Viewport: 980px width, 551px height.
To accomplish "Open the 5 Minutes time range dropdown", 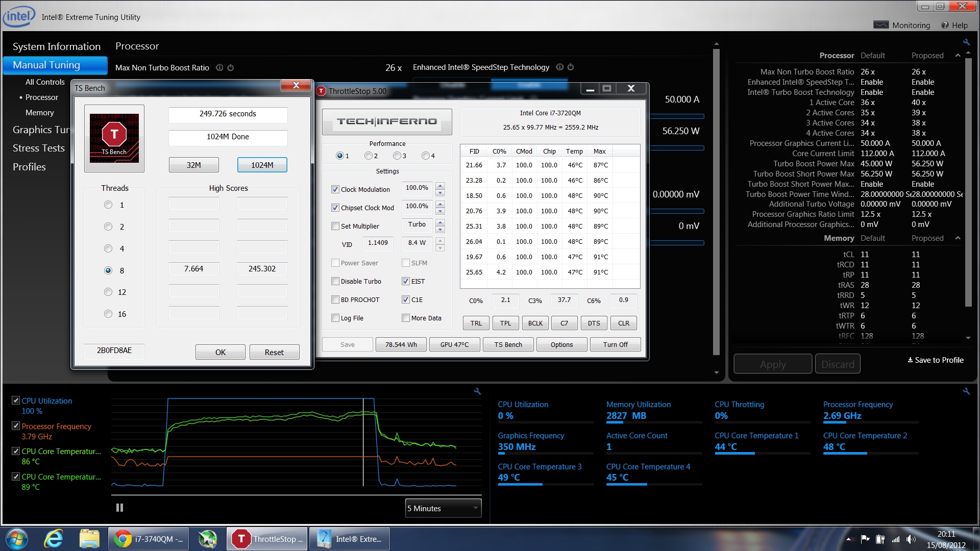I will 443,508.
